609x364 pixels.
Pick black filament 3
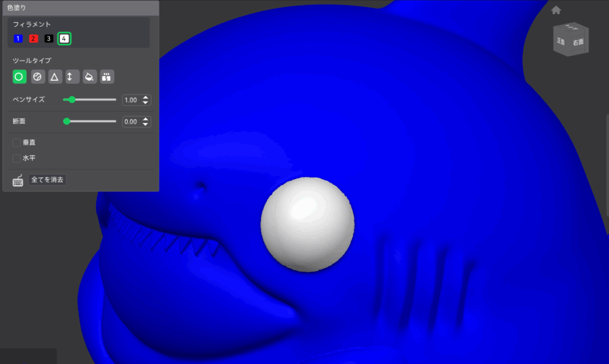point(49,39)
